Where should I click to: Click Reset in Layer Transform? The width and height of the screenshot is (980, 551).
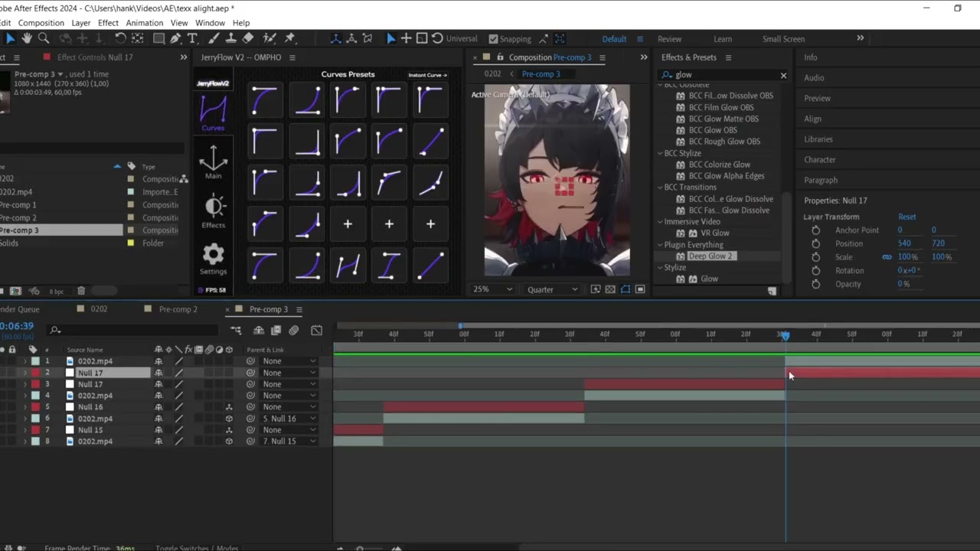pos(906,217)
